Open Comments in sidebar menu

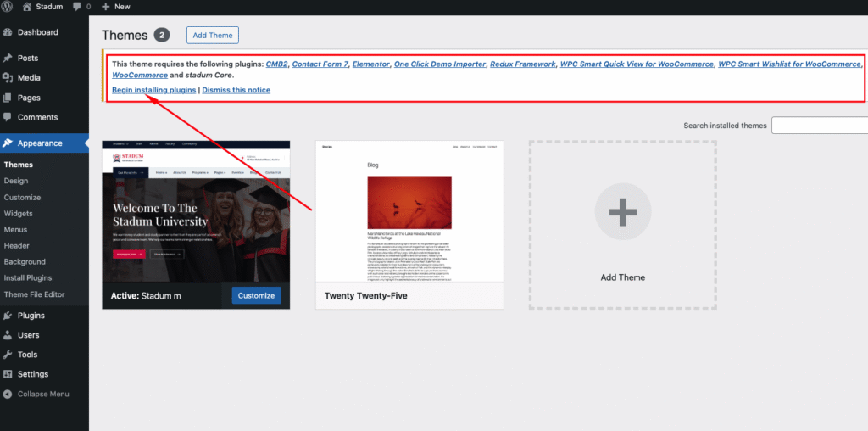tap(37, 117)
